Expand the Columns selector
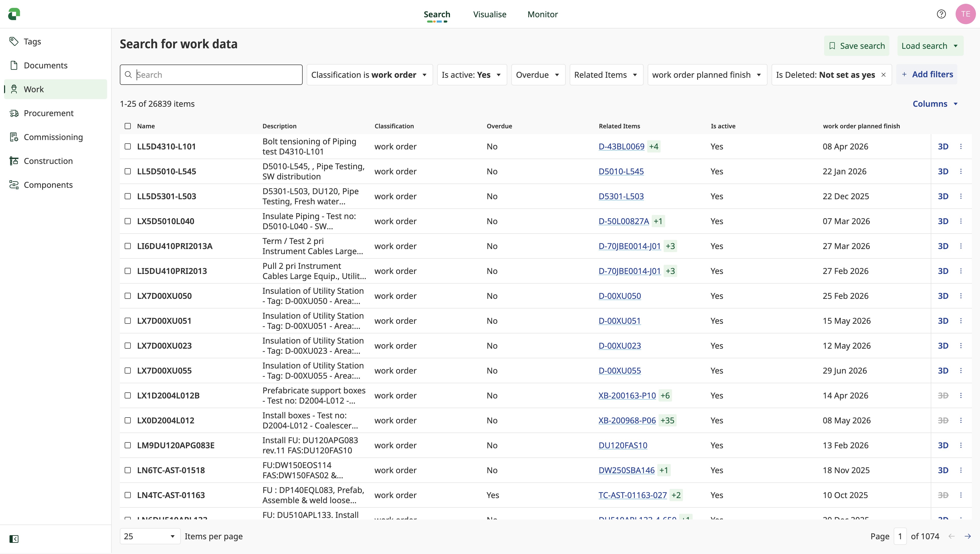 pyautogui.click(x=935, y=104)
